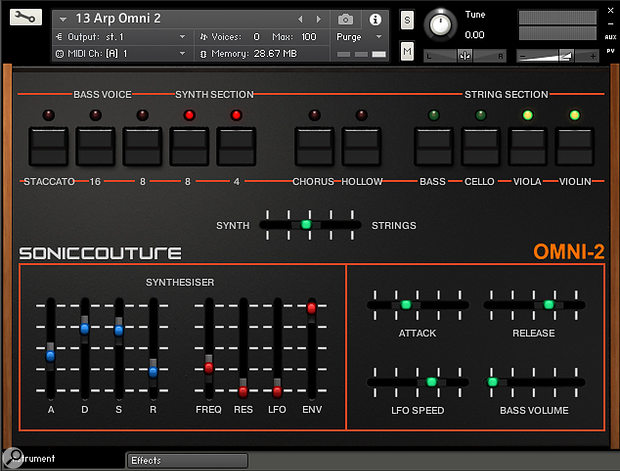Click the Memory chip icon
This screenshot has height=471, width=620.
click(203, 54)
